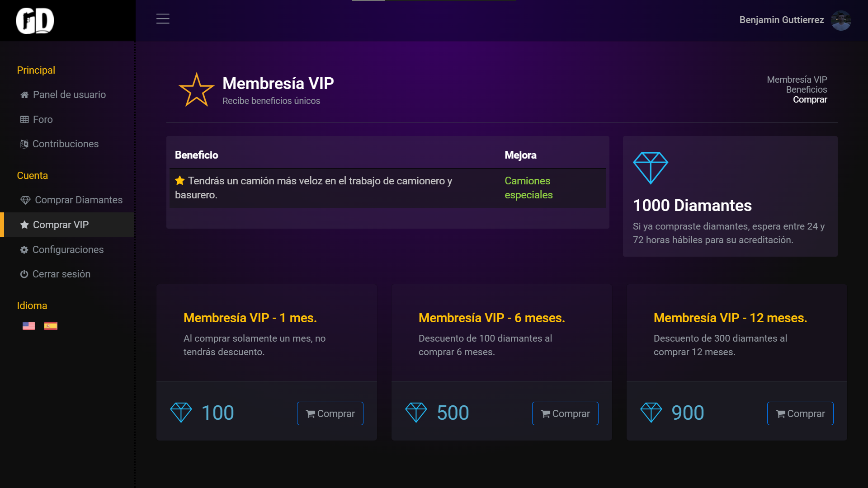868x488 pixels.
Task: Click the Beneficios breadcrumb link
Action: [x=807, y=89]
